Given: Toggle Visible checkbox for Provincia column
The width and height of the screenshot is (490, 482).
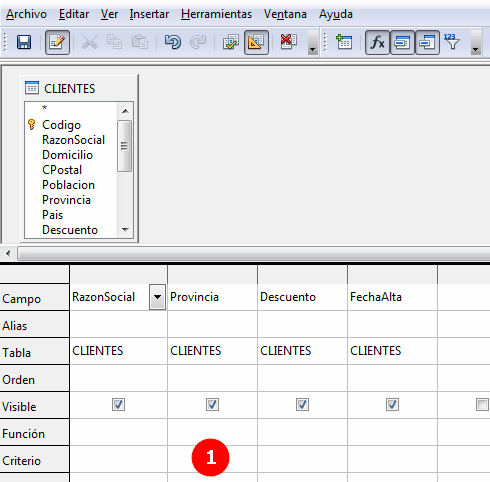Looking at the screenshot, I should click(x=212, y=405).
